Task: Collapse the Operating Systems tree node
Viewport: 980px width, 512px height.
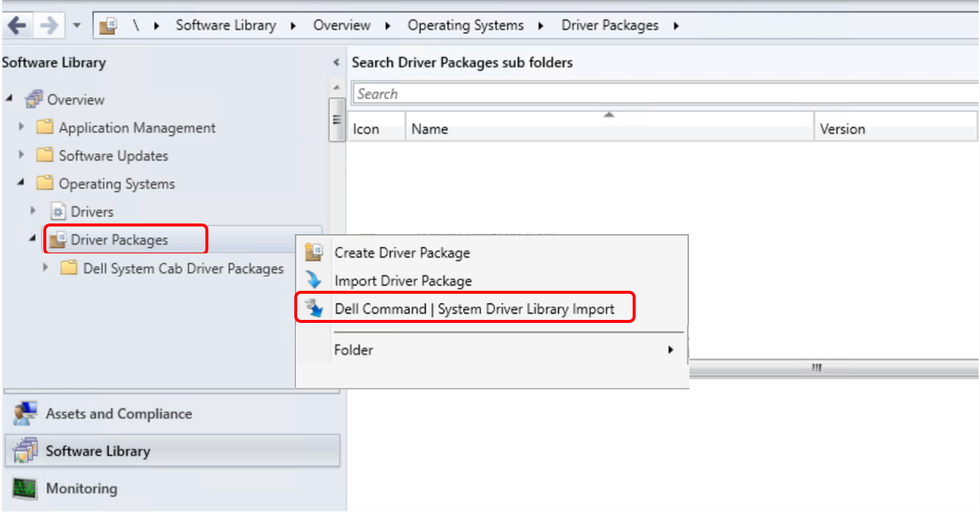Action: [x=20, y=183]
